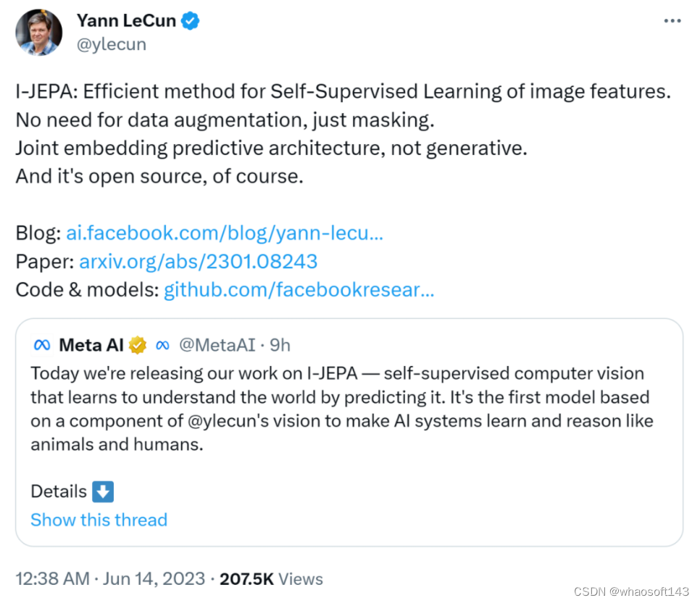
Task: Open the github.com code and models link
Action: click(x=299, y=290)
